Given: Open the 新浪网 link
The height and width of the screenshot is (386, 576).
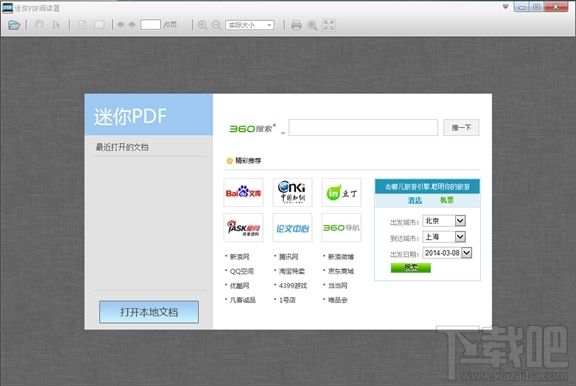Looking at the screenshot, I should 240,257.
